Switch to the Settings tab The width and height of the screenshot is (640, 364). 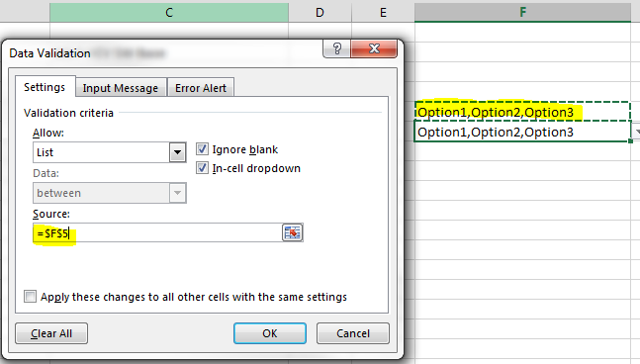point(45,87)
